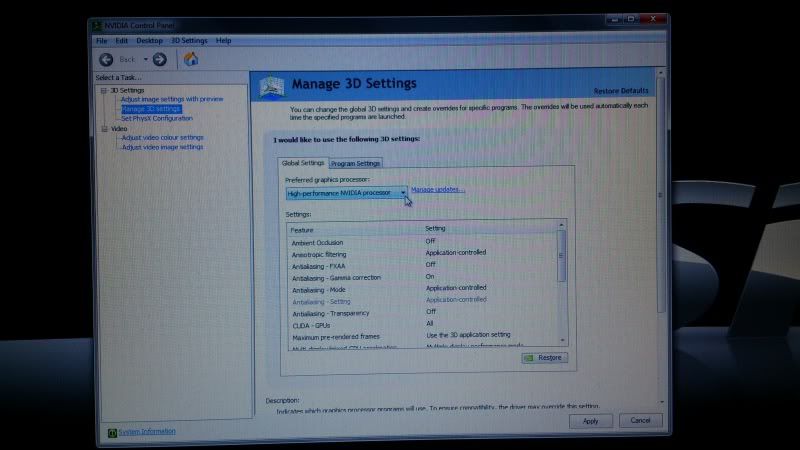Collapse the 3D Settings tree node

pyautogui.click(x=104, y=90)
